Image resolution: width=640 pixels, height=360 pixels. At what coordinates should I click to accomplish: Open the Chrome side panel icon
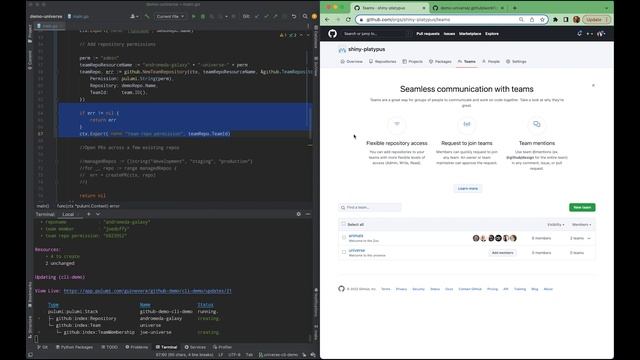tap(566, 19)
